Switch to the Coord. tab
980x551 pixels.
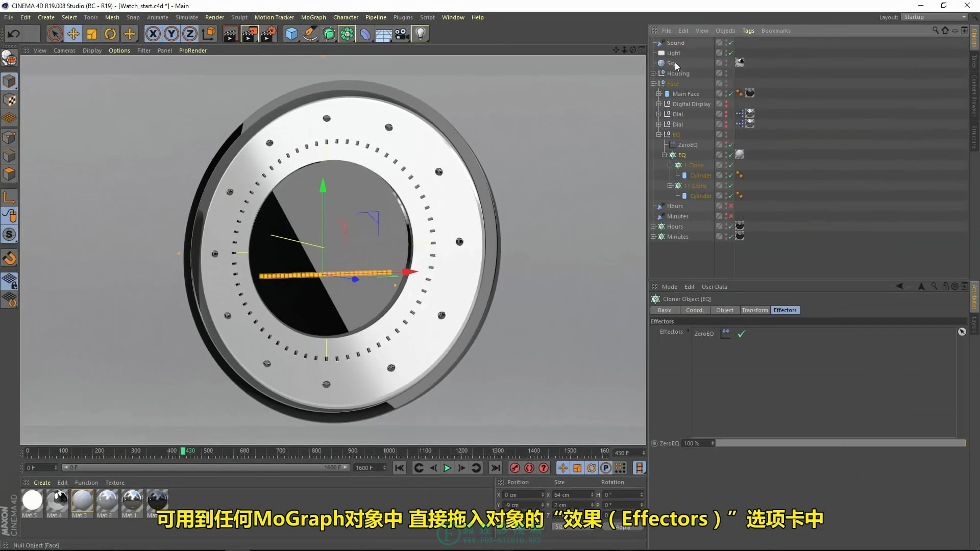point(695,310)
